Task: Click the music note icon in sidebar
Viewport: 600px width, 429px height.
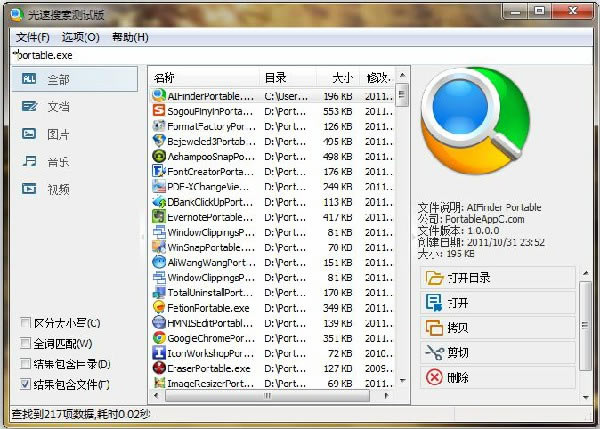Action: [x=29, y=161]
